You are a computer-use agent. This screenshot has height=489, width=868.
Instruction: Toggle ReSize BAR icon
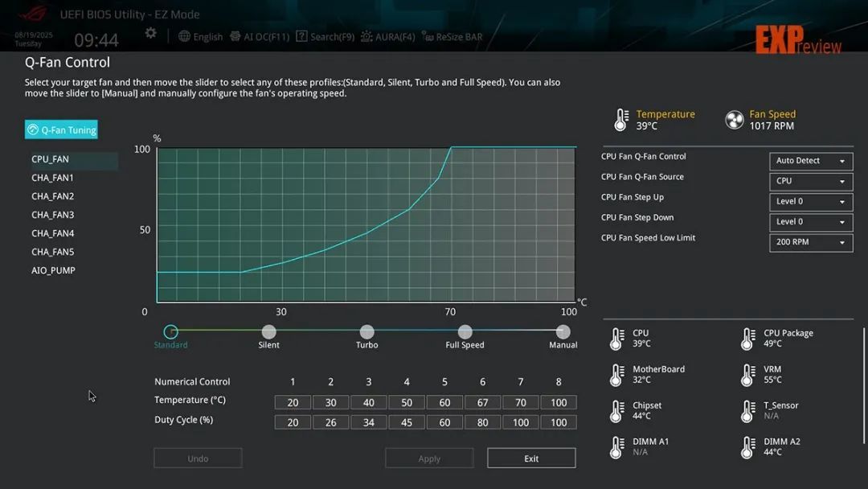coord(428,36)
